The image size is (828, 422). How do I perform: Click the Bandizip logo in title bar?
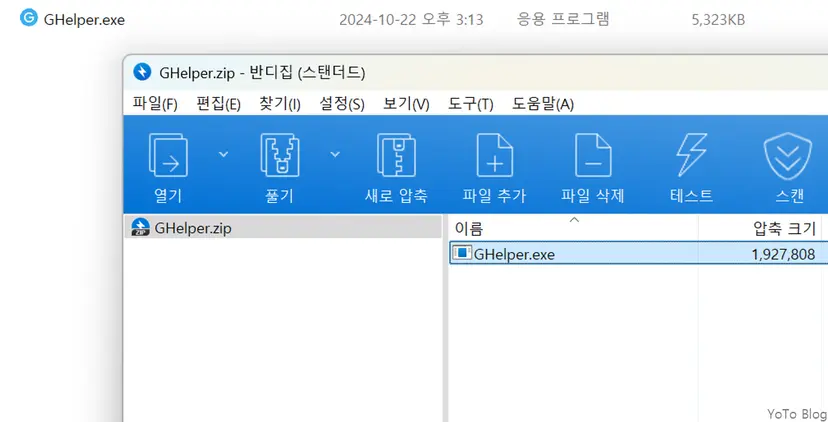142,71
